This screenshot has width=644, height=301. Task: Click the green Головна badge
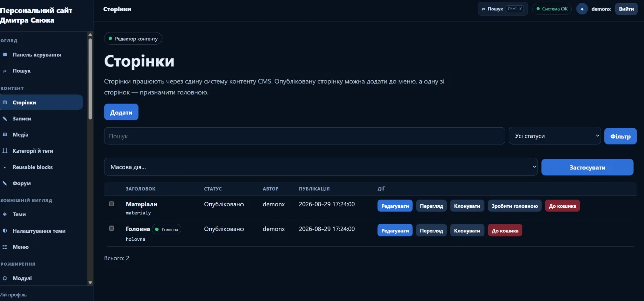pos(167,229)
